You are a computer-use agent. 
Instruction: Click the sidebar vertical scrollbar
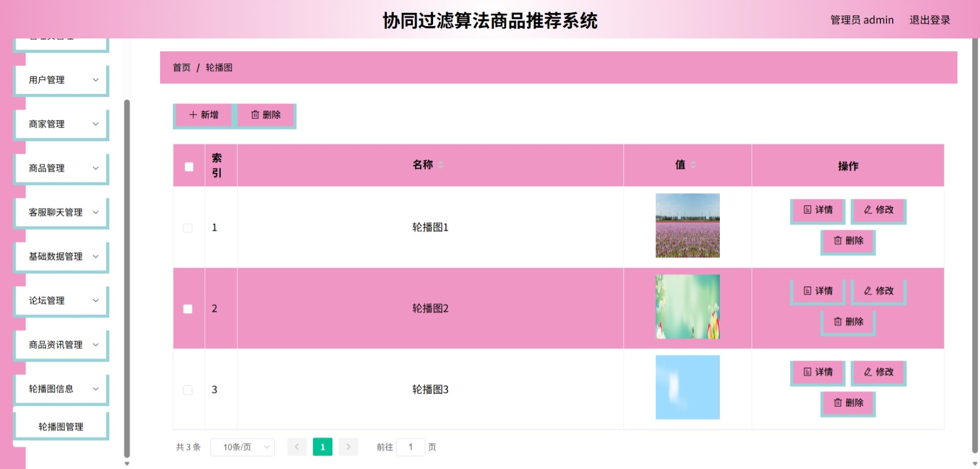tap(127, 278)
